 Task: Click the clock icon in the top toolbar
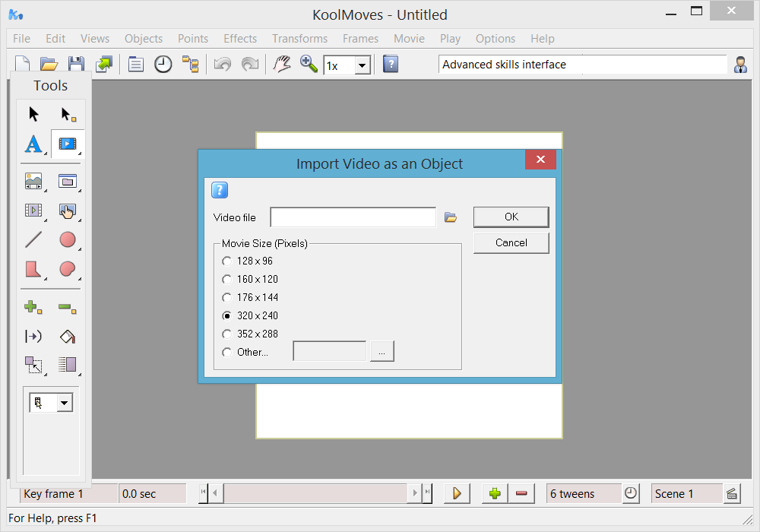pyautogui.click(x=163, y=64)
